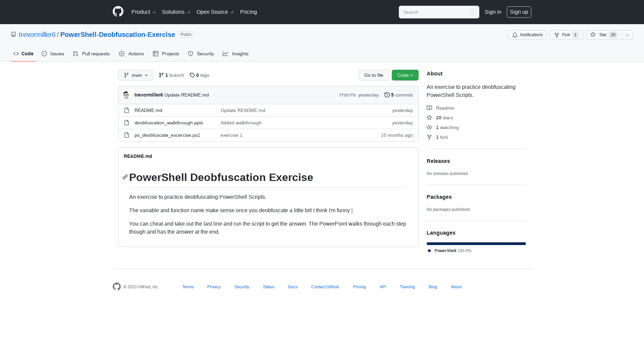This screenshot has height=362, width=644.
Task: Click the 20 stars link
Action: (x=440, y=118)
